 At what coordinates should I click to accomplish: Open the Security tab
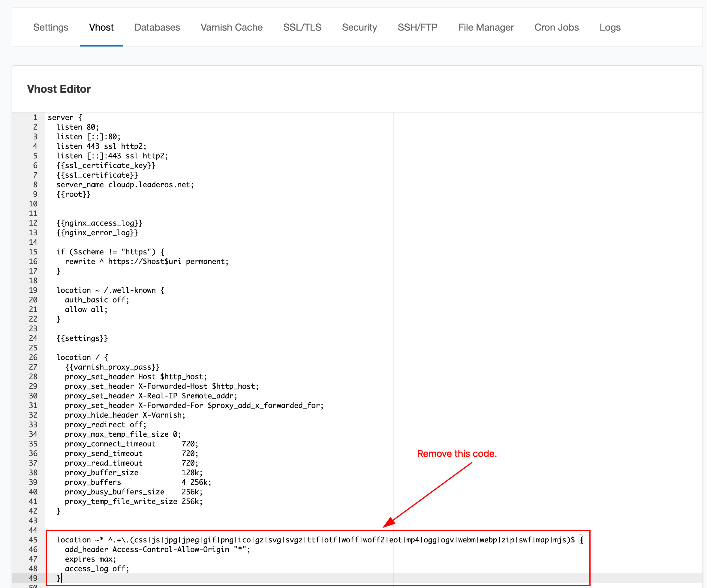pyautogui.click(x=359, y=27)
